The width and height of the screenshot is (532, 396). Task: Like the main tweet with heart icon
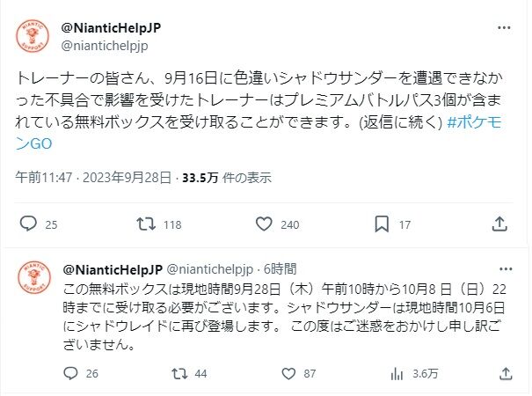(x=264, y=224)
